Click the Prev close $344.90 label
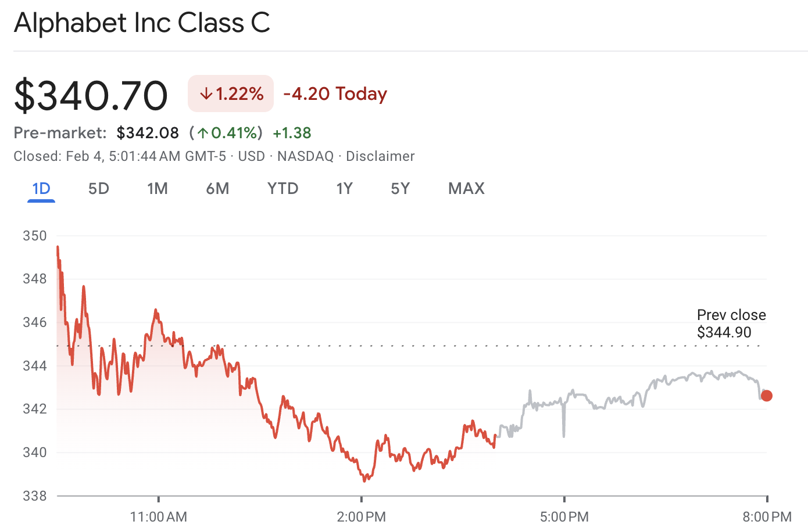 (731, 324)
